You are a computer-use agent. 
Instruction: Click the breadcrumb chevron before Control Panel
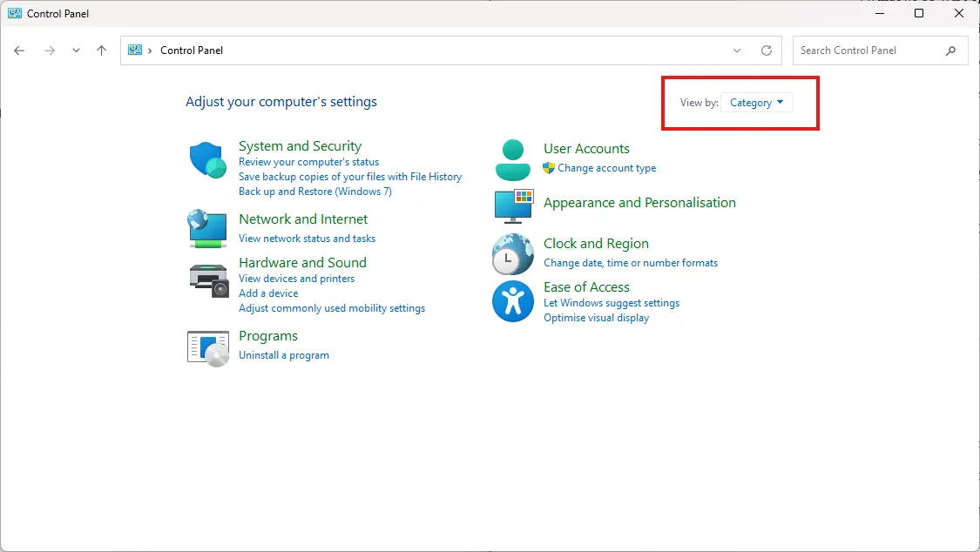tap(150, 50)
